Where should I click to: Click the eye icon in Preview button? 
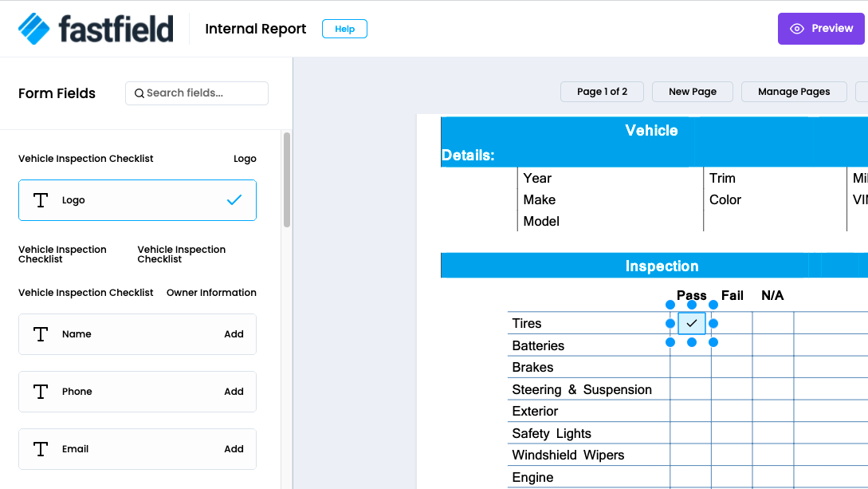(796, 29)
